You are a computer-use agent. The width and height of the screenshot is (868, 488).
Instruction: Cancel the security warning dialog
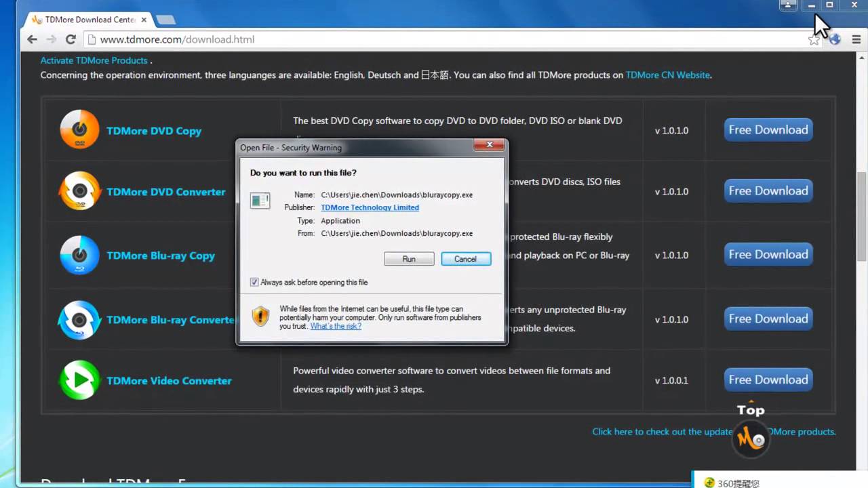[x=465, y=259]
